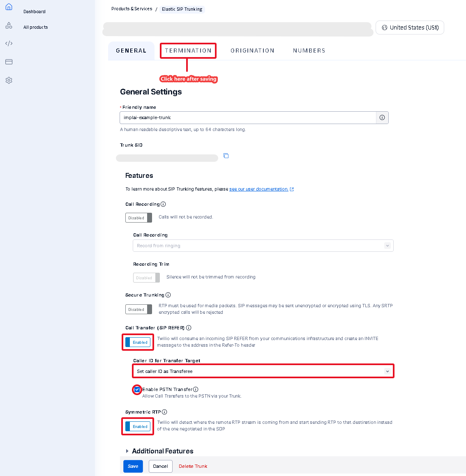
Task: Open the developer code icon in sidebar
Action: [9, 44]
